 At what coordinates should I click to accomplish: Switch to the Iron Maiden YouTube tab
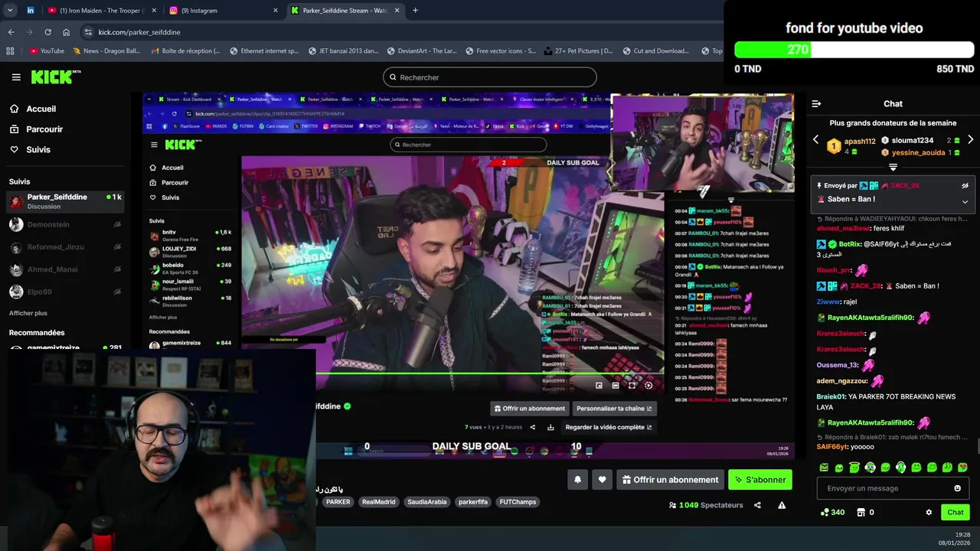(102, 11)
